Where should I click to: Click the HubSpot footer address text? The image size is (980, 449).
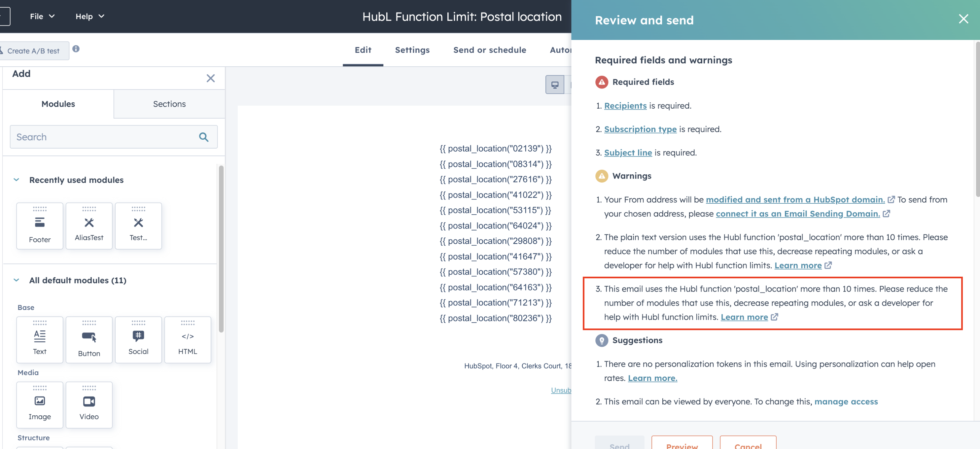517,366
